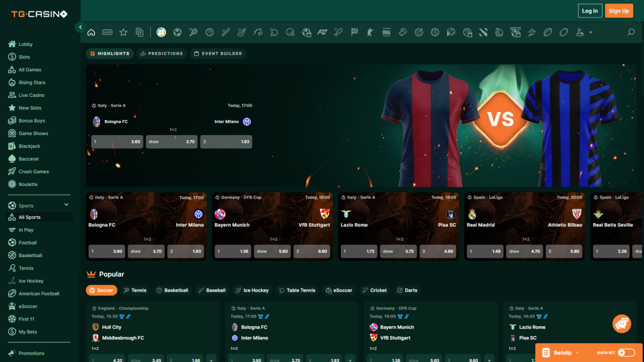
Task: Toggle the Quick Bet switch
Action: pyautogui.click(x=626, y=353)
